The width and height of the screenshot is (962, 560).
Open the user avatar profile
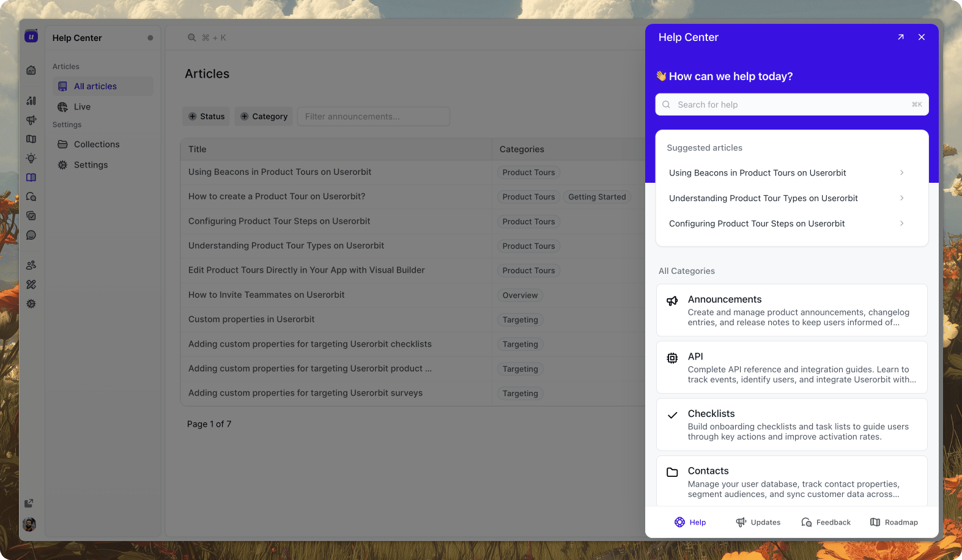click(x=29, y=525)
